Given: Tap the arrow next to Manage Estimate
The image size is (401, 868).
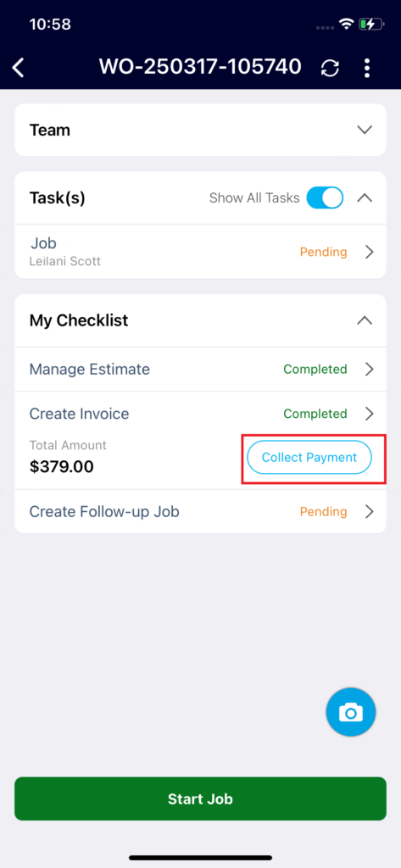Looking at the screenshot, I should coord(370,370).
